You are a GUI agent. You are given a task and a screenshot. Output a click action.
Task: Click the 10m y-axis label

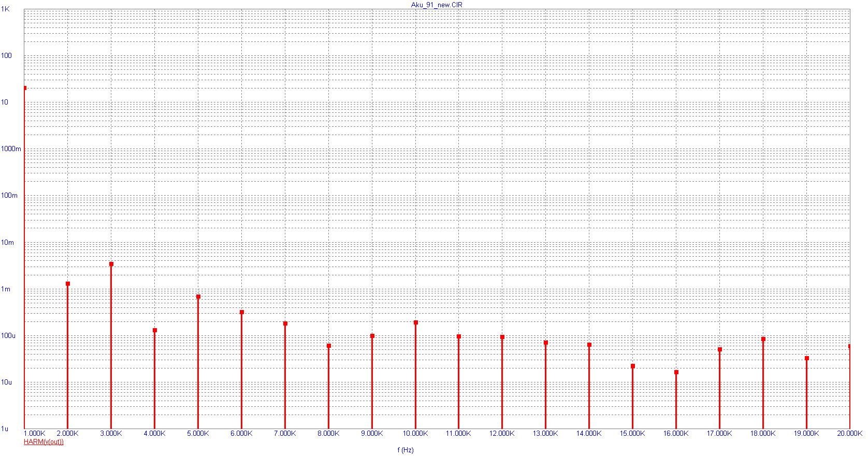coord(8,243)
